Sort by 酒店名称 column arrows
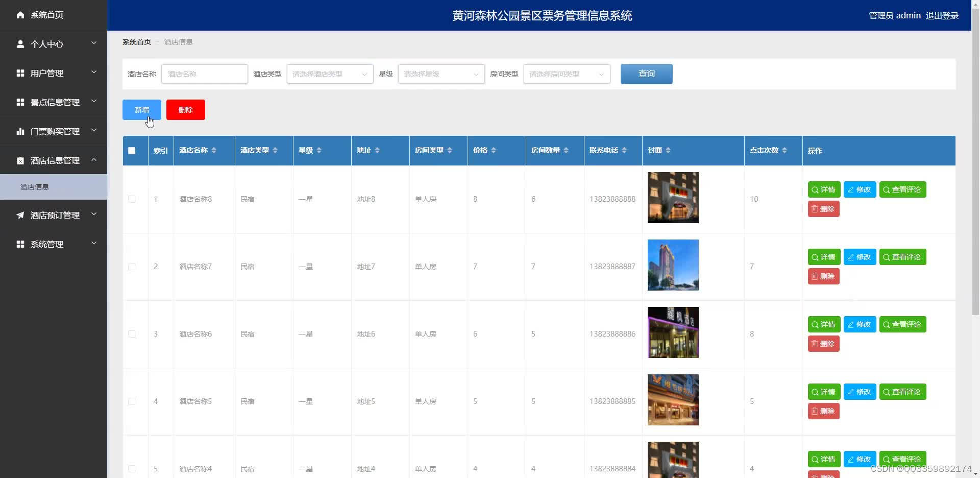980x478 pixels. pos(214,150)
